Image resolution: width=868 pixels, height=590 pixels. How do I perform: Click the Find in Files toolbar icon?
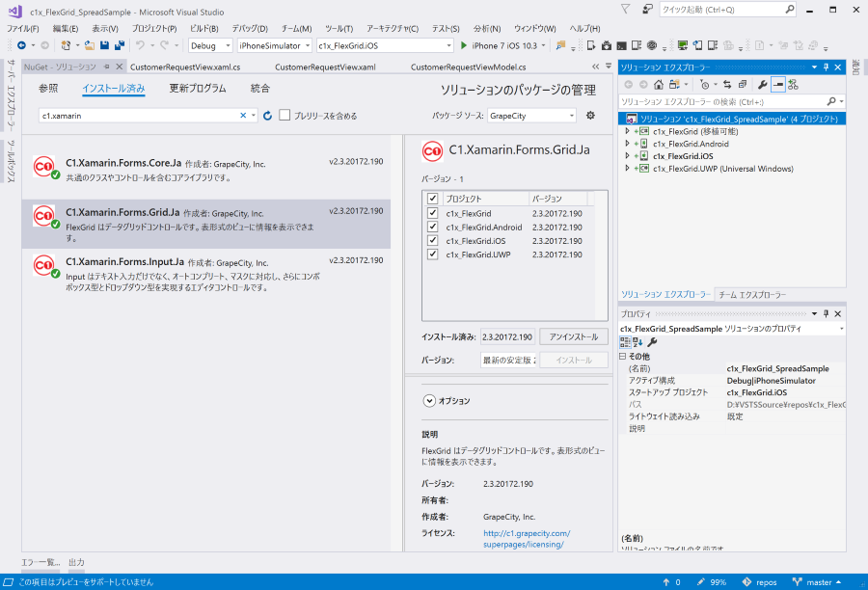pos(560,45)
